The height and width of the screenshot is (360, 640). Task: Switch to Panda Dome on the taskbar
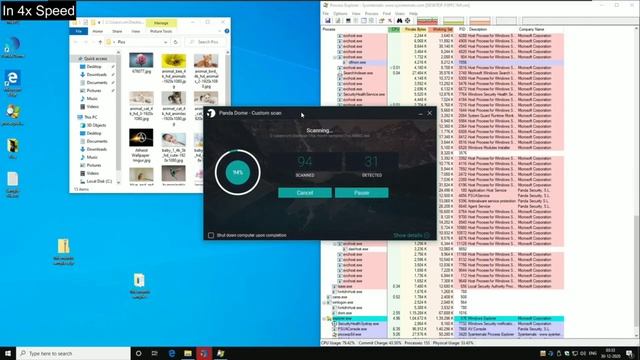[204, 353]
